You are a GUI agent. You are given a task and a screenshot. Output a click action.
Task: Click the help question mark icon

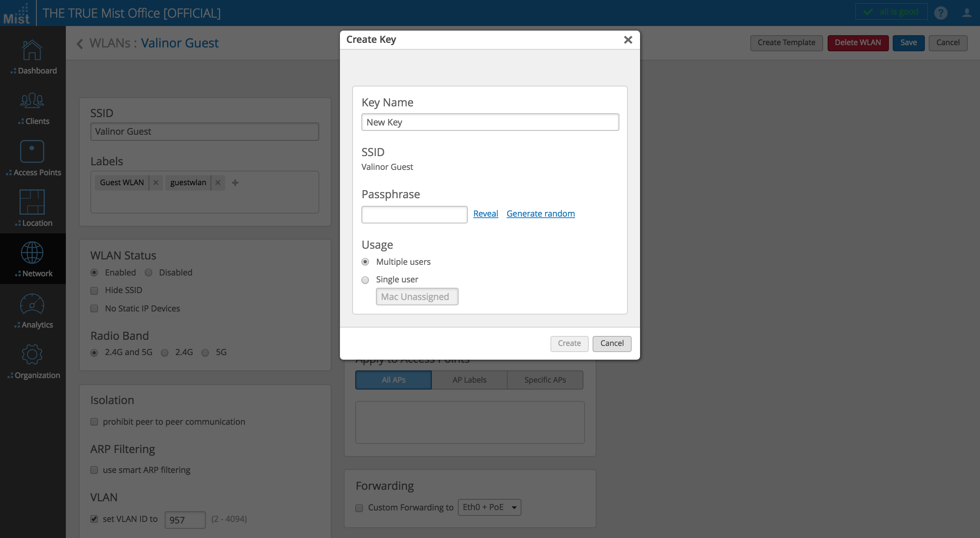pos(941,13)
